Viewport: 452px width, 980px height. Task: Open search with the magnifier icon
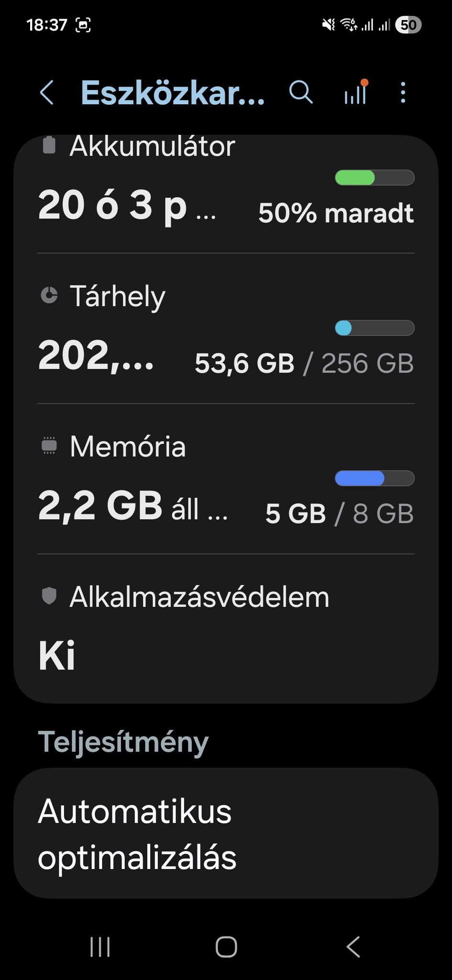[301, 92]
